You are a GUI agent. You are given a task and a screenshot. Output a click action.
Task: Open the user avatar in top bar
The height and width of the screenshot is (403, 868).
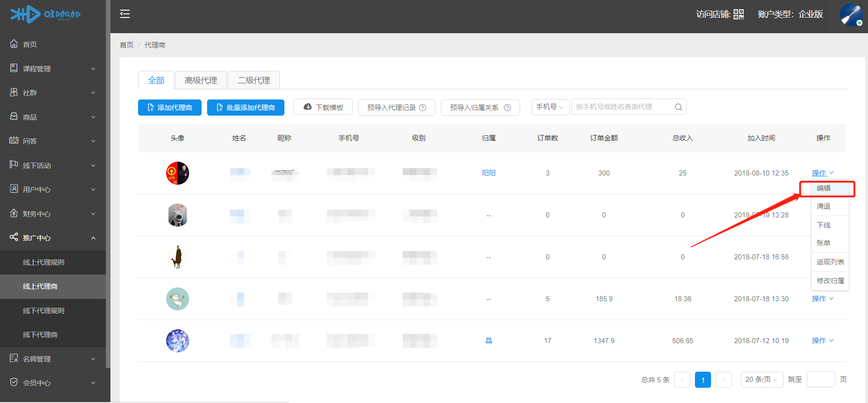pos(851,14)
